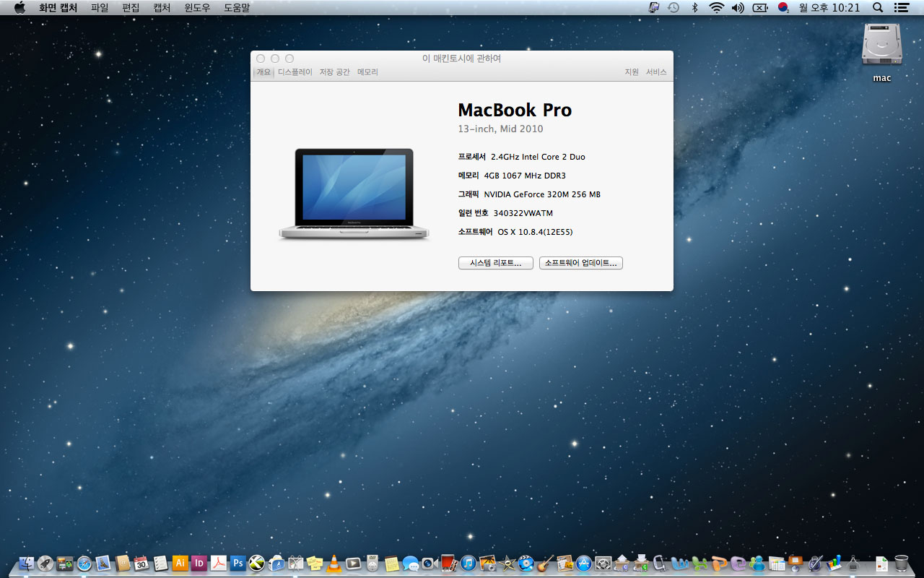Image resolution: width=924 pixels, height=578 pixels.
Task: Open the mac hard drive on desktop
Action: (x=881, y=46)
